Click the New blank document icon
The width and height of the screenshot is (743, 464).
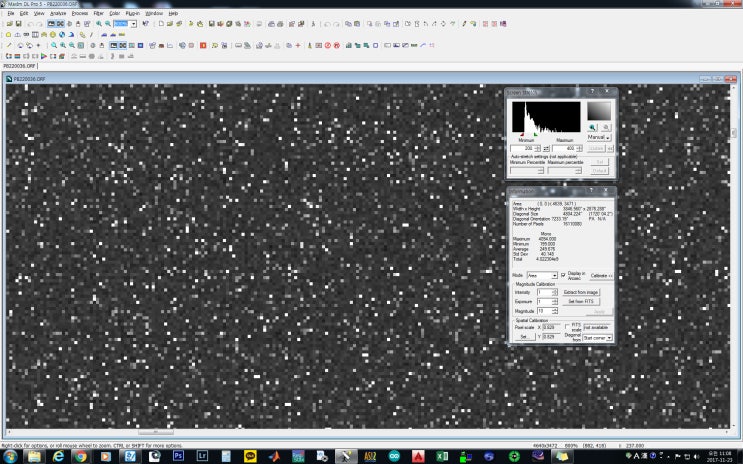tap(161, 24)
